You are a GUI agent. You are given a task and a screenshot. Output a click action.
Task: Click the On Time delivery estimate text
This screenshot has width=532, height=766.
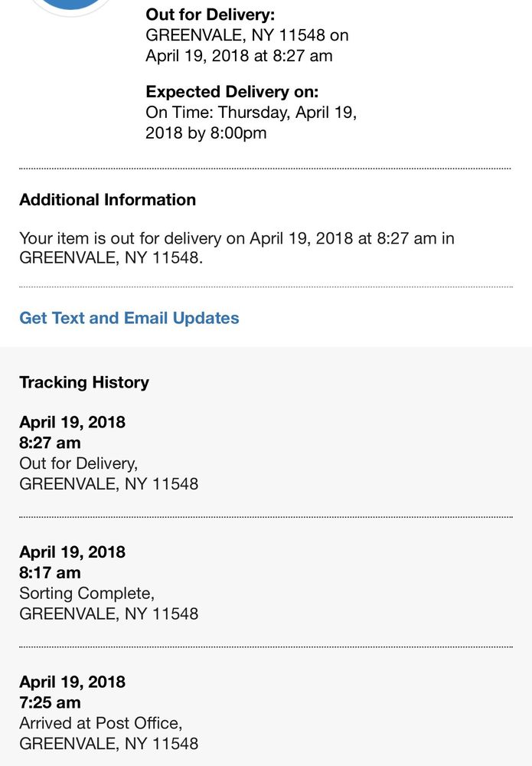pos(253,112)
